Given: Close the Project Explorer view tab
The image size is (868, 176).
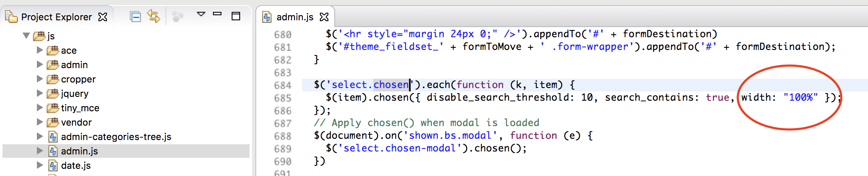Looking at the screenshot, I should click(103, 17).
